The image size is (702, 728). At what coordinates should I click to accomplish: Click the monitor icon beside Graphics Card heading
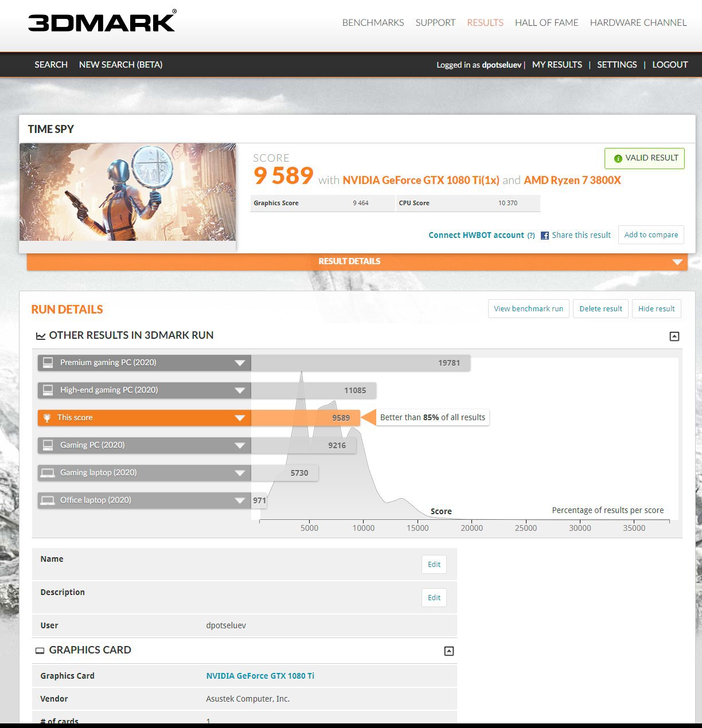coord(40,651)
